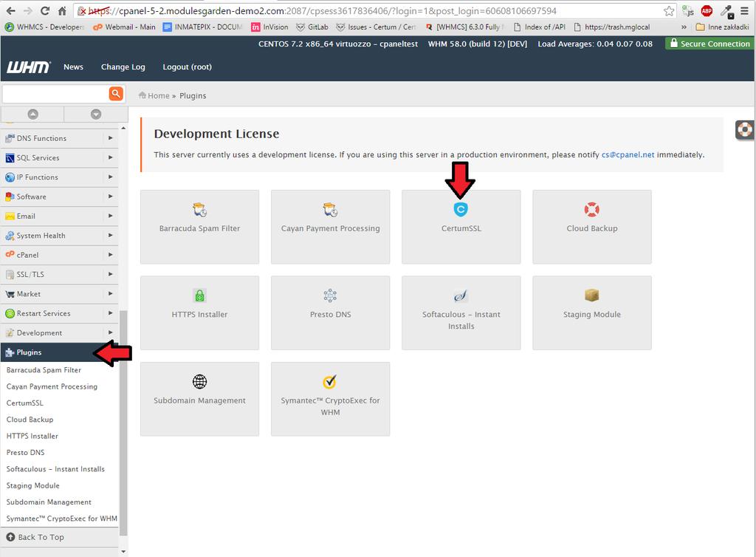Expand the SSL/TLS sidebar section
This screenshot has height=557, width=756.
(x=59, y=274)
